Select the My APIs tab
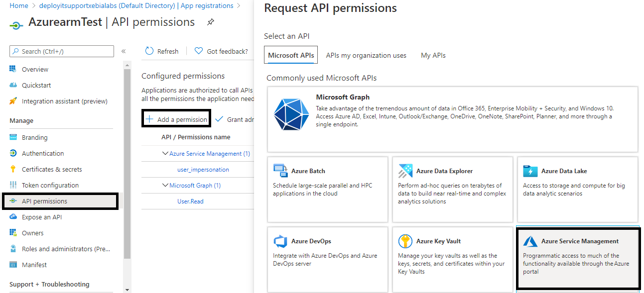This screenshot has height=293, width=644. click(433, 55)
